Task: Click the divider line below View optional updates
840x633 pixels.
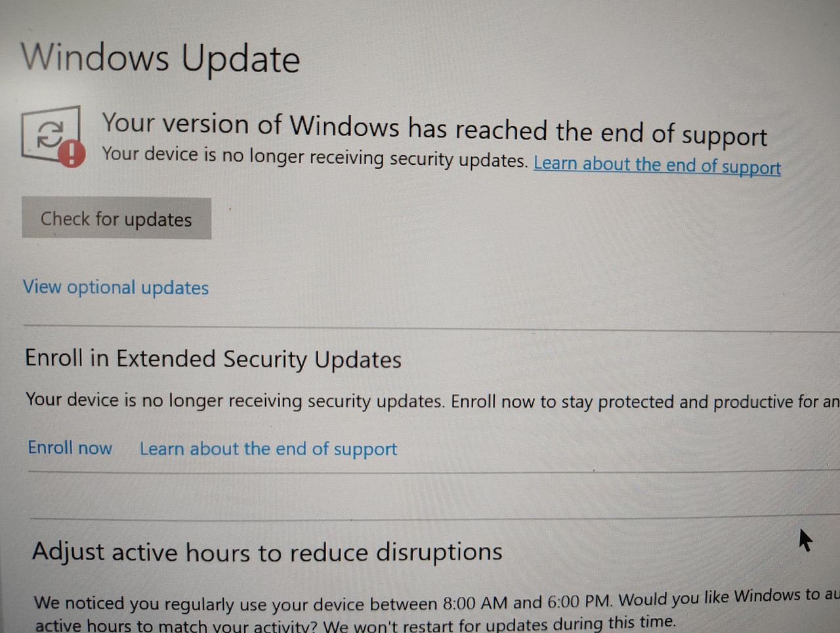Action: [x=431, y=328]
